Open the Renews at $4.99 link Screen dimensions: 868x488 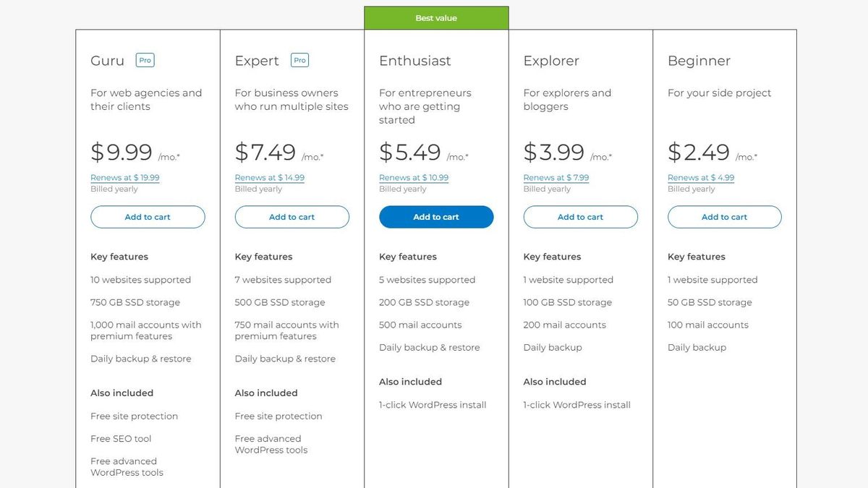pos(700,177)
